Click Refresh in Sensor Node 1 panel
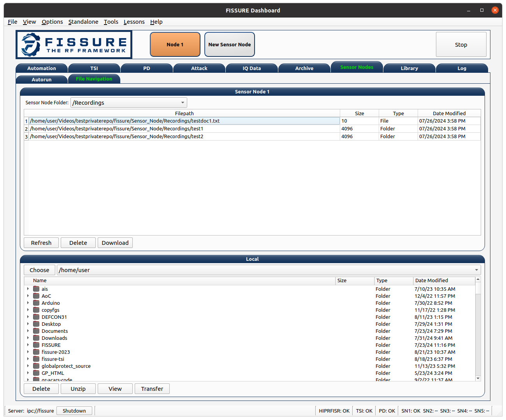Screen dimensions: 506x420 pyautogui.click(x=41, y=243)
